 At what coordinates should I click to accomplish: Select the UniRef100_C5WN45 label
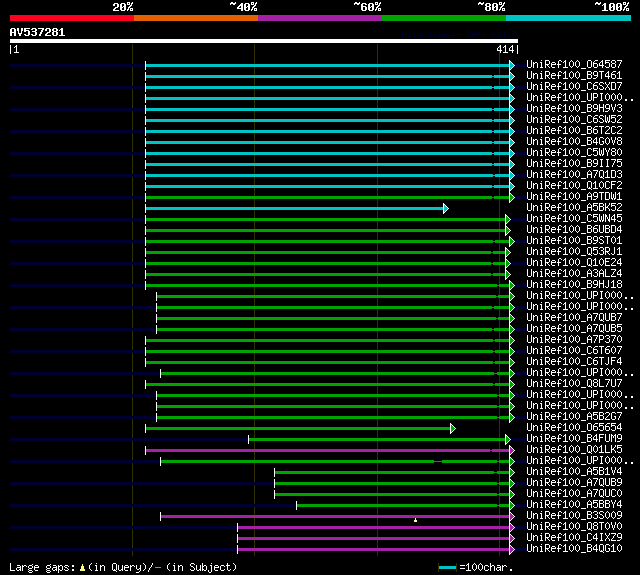click(x=574, y=219)
